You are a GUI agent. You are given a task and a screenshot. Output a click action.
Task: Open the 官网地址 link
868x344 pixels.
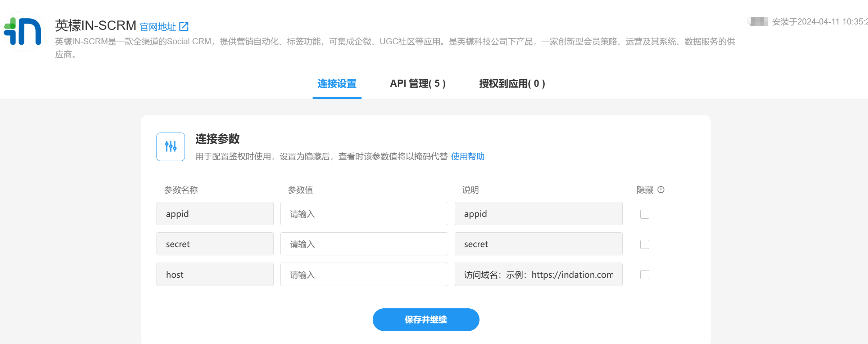click(158, 27)
